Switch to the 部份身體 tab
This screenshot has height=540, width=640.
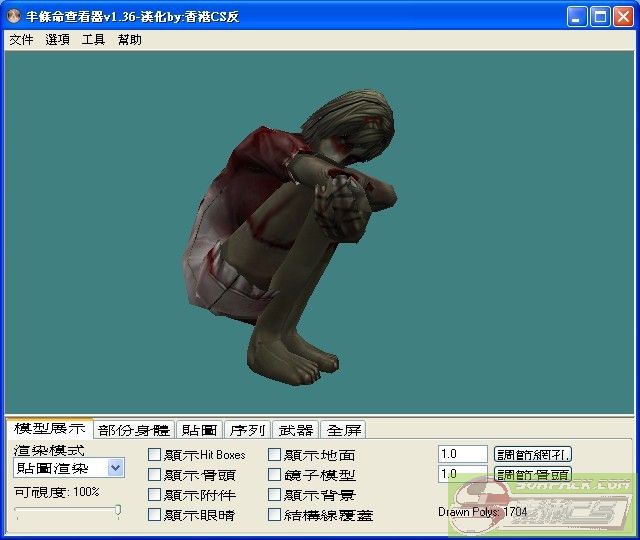click(x=134, y=430)
